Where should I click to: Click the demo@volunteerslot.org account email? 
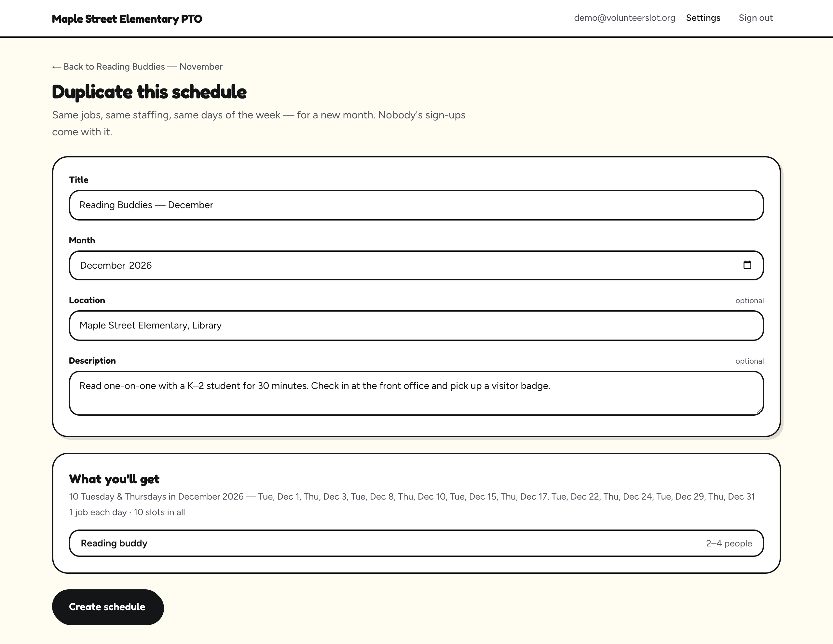tap(624, 18)
